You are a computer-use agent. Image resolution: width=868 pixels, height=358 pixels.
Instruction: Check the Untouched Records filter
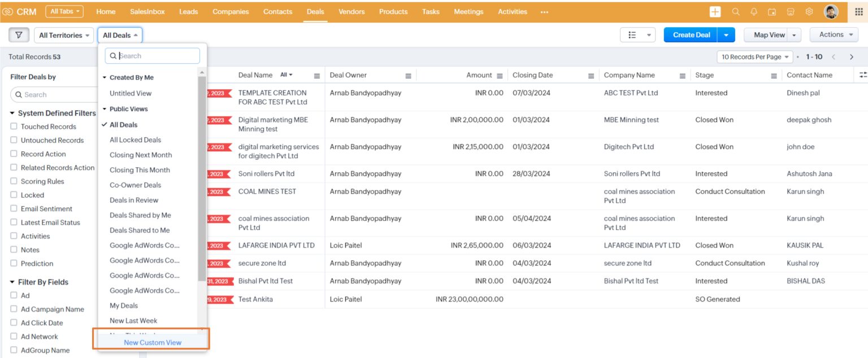tap(14, 140)
